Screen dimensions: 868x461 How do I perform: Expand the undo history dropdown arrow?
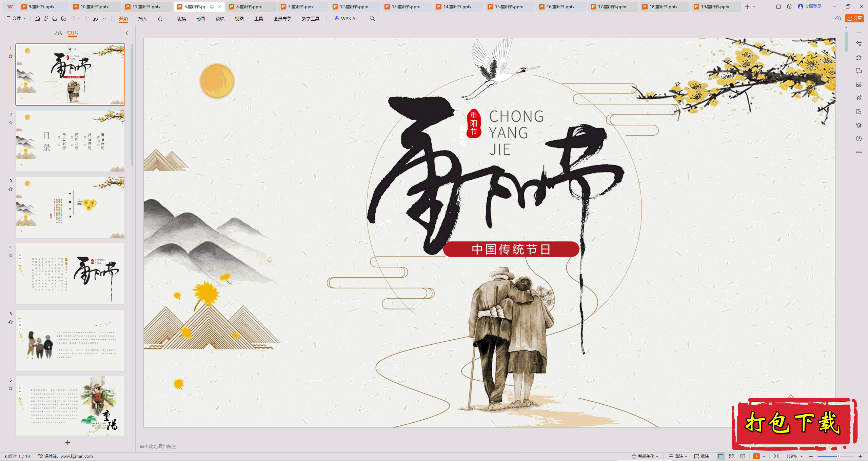pos(79,18)
